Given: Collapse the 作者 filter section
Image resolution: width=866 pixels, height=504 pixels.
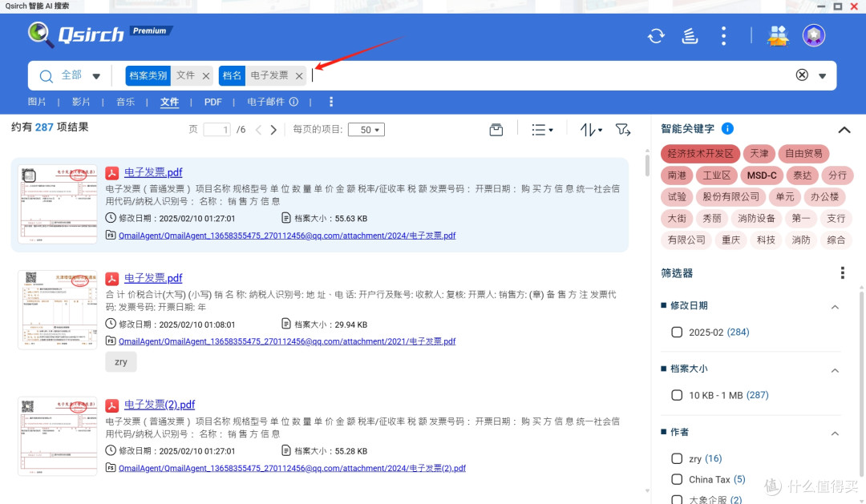Looking at the screenshot, I should pyautogui.click(x=835, y=434).
